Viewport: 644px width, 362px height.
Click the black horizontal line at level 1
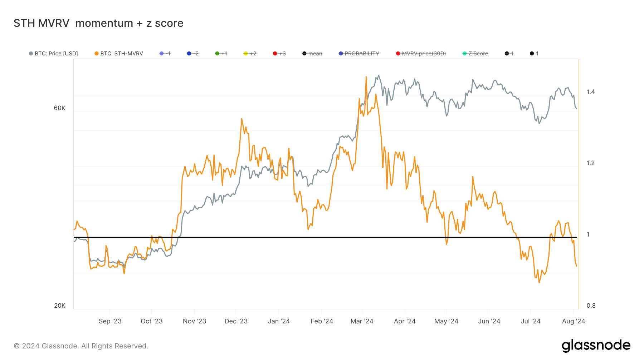pos(325,237)
